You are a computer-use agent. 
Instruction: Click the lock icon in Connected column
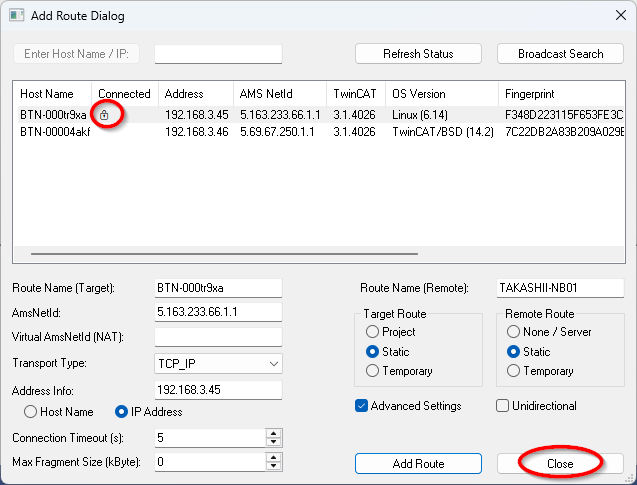[x=104, y=115]
